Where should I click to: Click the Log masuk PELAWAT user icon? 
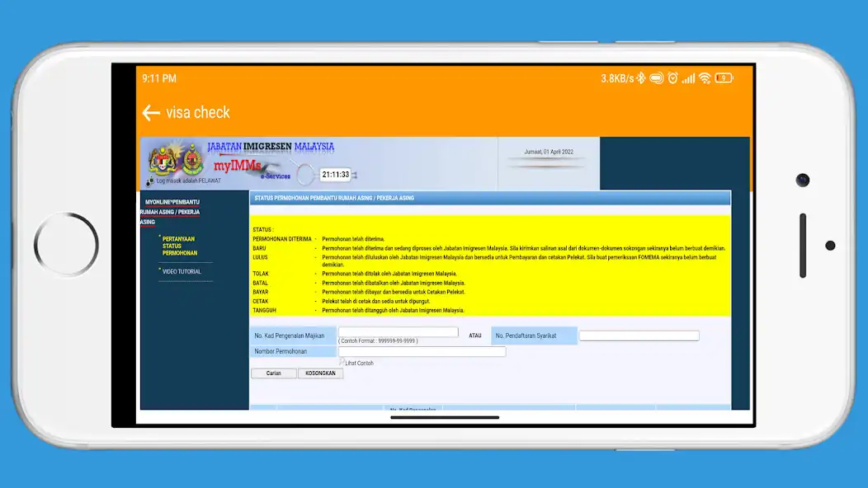149,181
